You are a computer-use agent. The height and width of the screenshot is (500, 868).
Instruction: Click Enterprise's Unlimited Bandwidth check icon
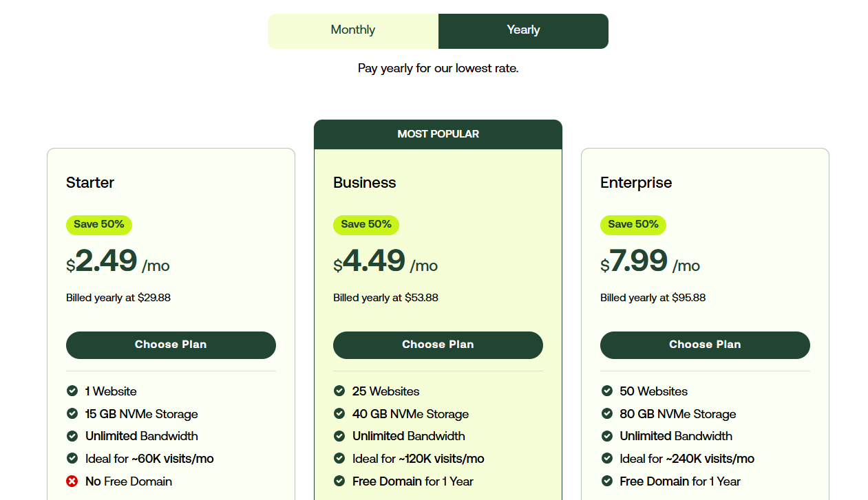607,436
